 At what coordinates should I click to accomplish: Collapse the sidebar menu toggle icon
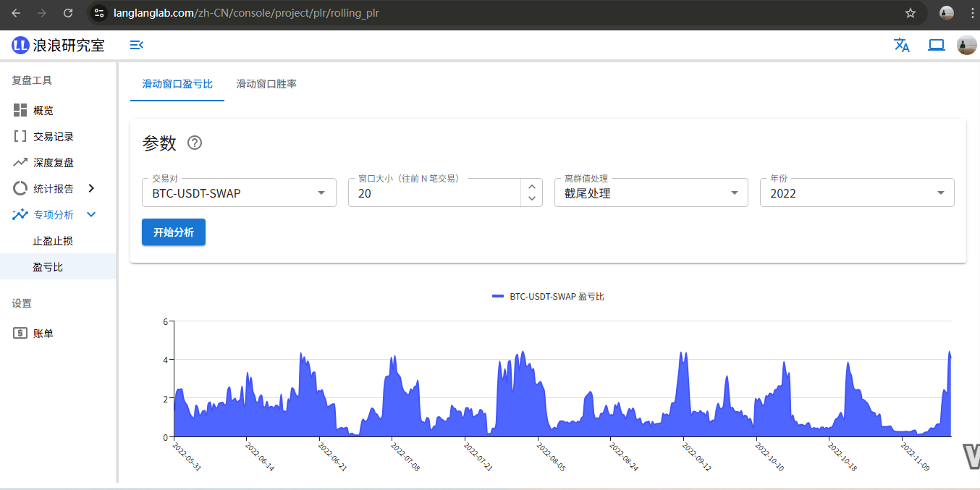[136, 46]
